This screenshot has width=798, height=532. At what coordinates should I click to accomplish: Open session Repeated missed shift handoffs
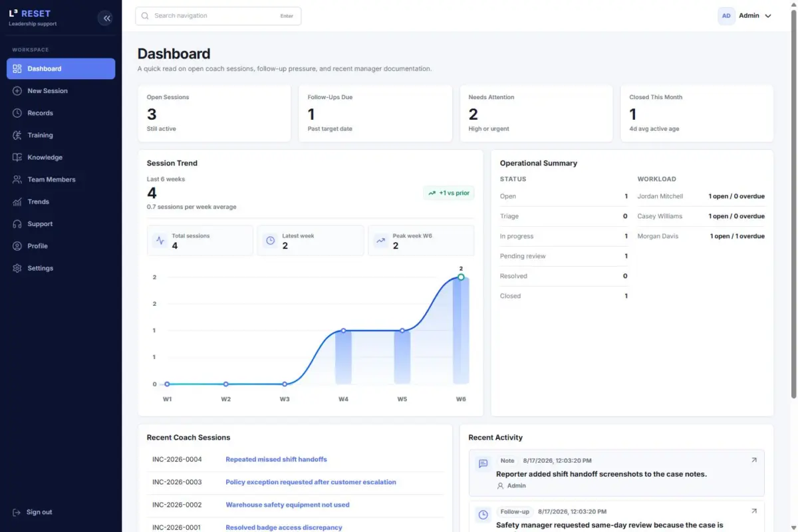(276, 460)
